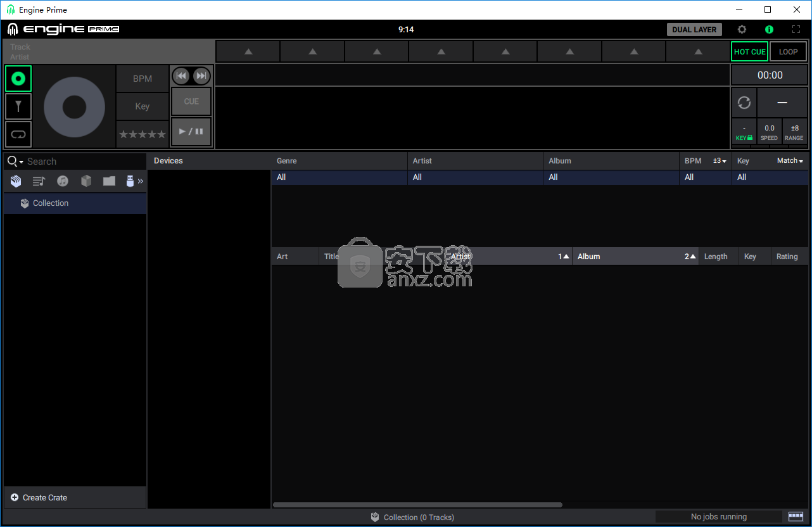Open the iTunes music note icon

tap(62, 181)
